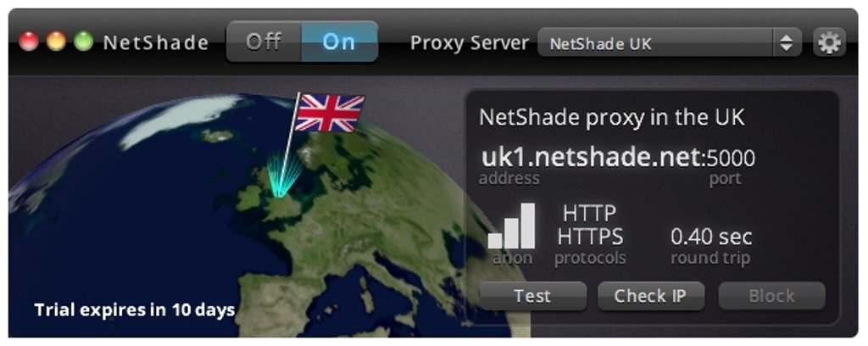Switch the proxy On

(339, 42)
